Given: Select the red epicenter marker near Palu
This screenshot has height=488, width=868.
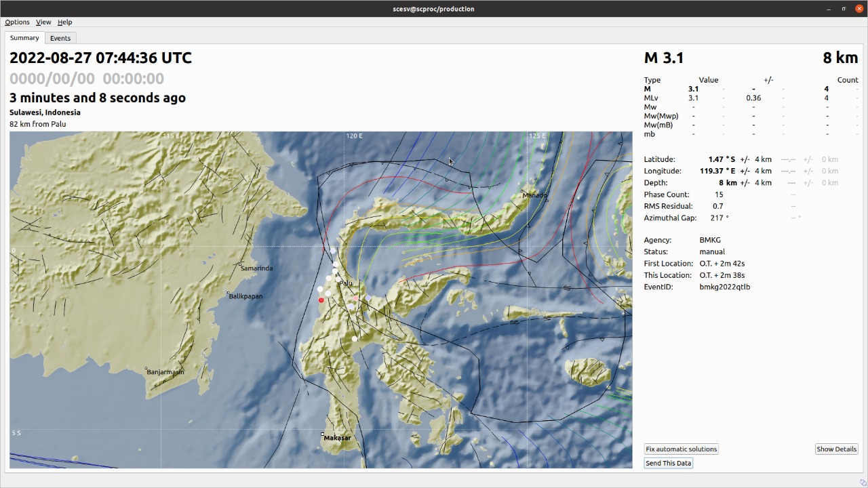Looking at the screenshot, I should coord(321,300).
